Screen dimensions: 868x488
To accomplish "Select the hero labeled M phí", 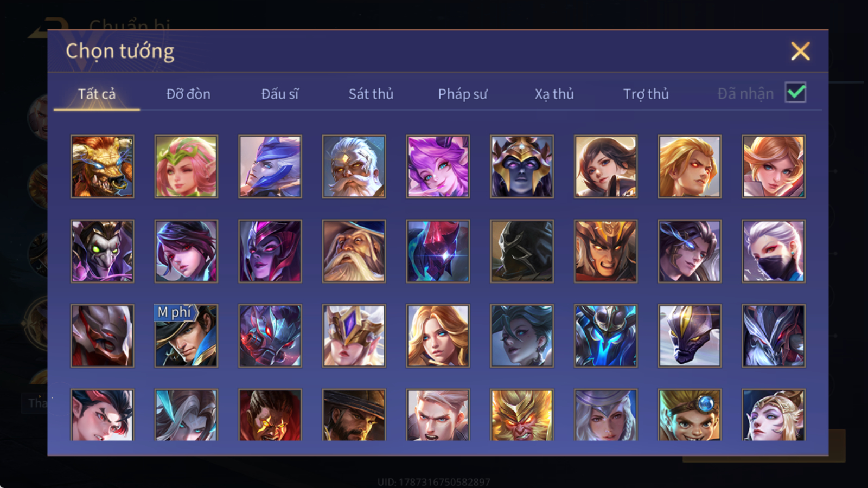I will (186, 336).
